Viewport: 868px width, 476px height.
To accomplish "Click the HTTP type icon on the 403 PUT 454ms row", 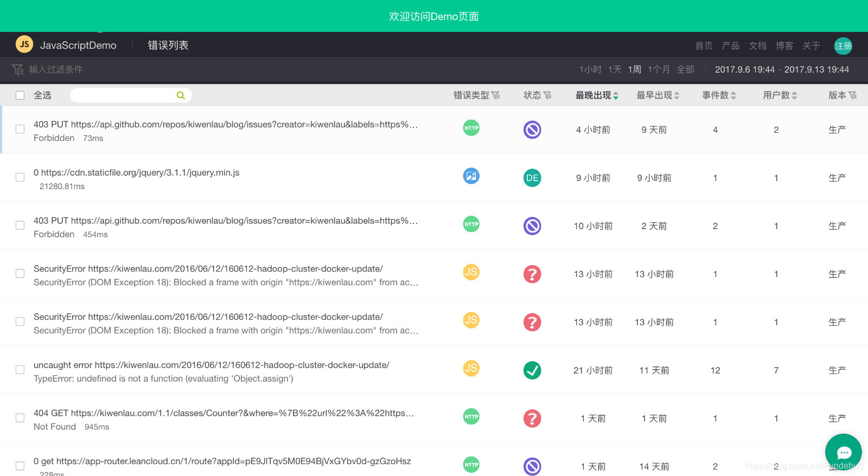I will pyautogui.click(x=471, y=224).
